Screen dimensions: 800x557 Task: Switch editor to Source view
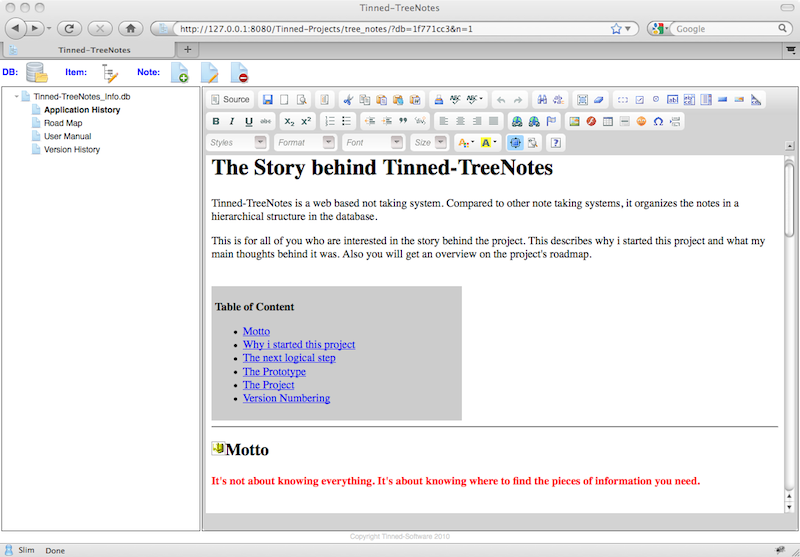tap(231, 99)
